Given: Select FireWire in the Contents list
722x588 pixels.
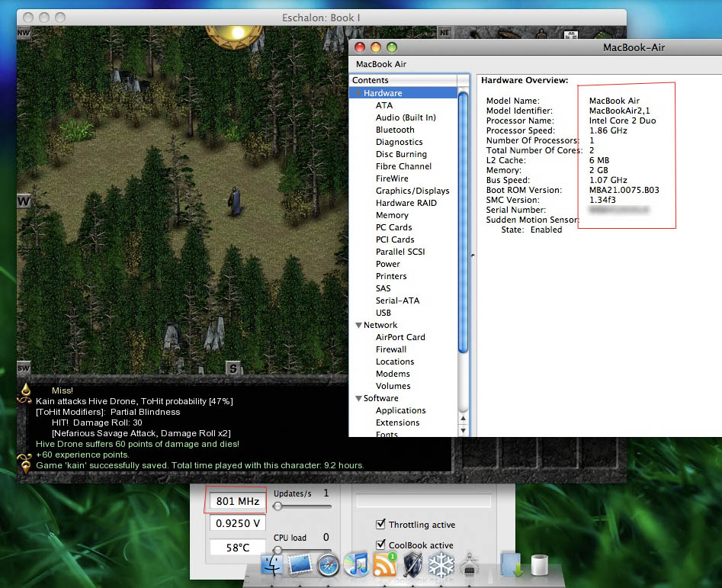Looking at the screenshot, I should point(392,178).
